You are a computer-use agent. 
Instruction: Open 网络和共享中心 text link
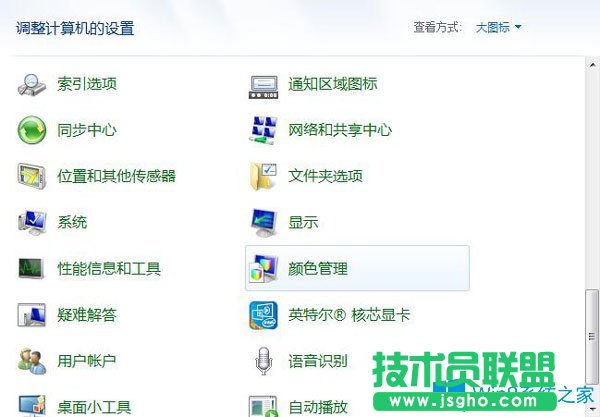click(x=340, y=130)
